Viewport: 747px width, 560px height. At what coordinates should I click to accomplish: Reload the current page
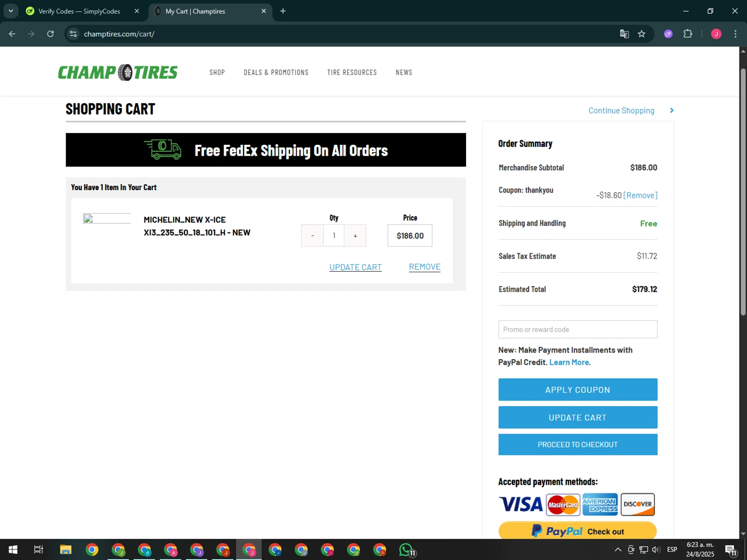click(50, 34)
